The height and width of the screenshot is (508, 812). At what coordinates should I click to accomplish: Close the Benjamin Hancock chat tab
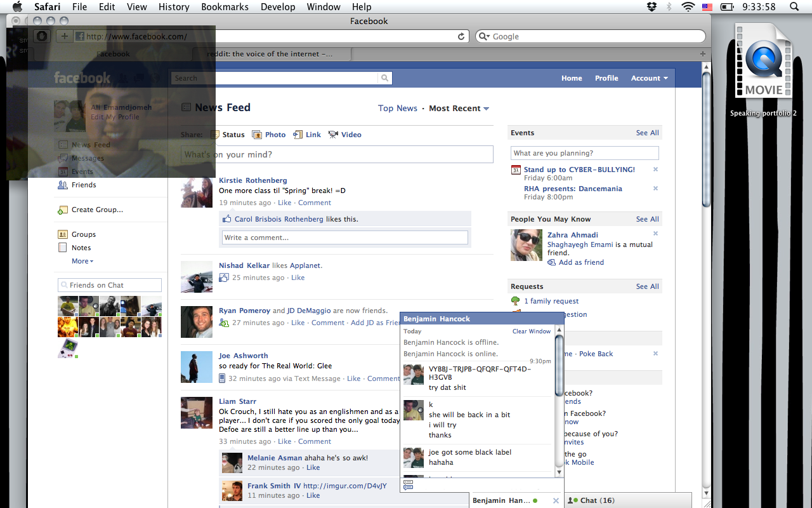[x=556, y=500]
